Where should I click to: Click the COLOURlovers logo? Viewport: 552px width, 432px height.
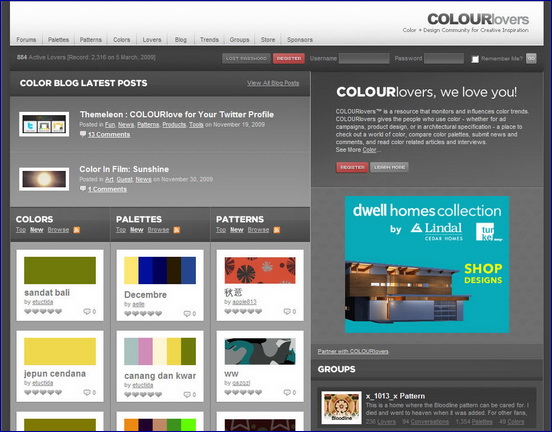478,19
